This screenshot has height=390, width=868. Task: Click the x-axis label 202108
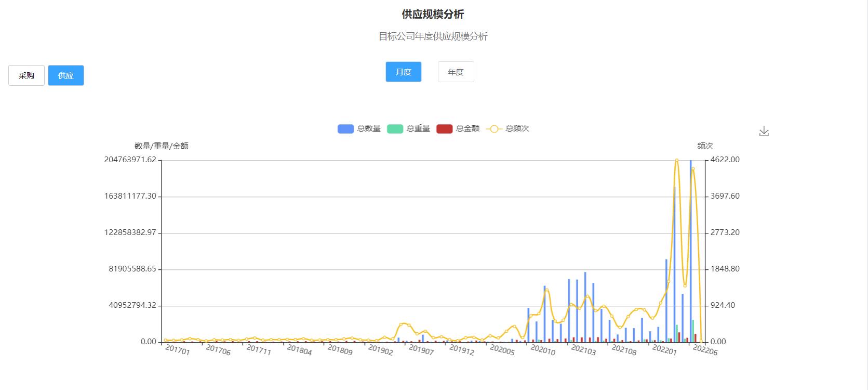pyautogui.click(x=624, y=350)
